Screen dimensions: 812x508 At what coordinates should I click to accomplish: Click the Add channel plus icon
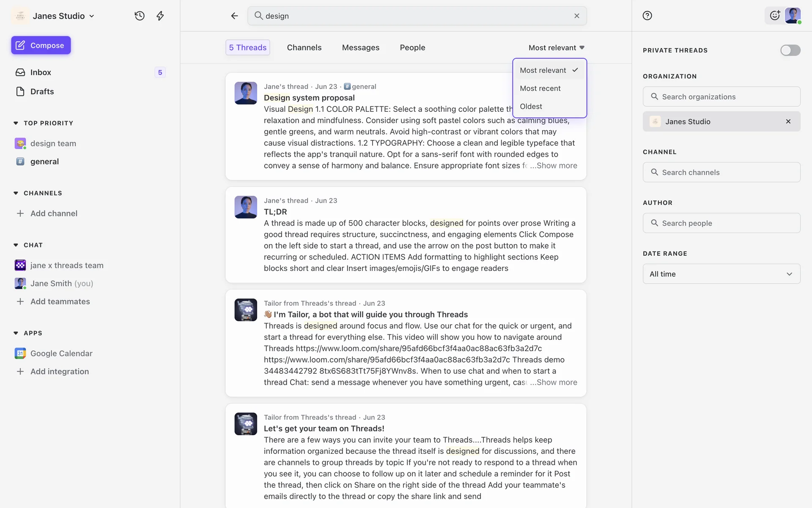20,213
